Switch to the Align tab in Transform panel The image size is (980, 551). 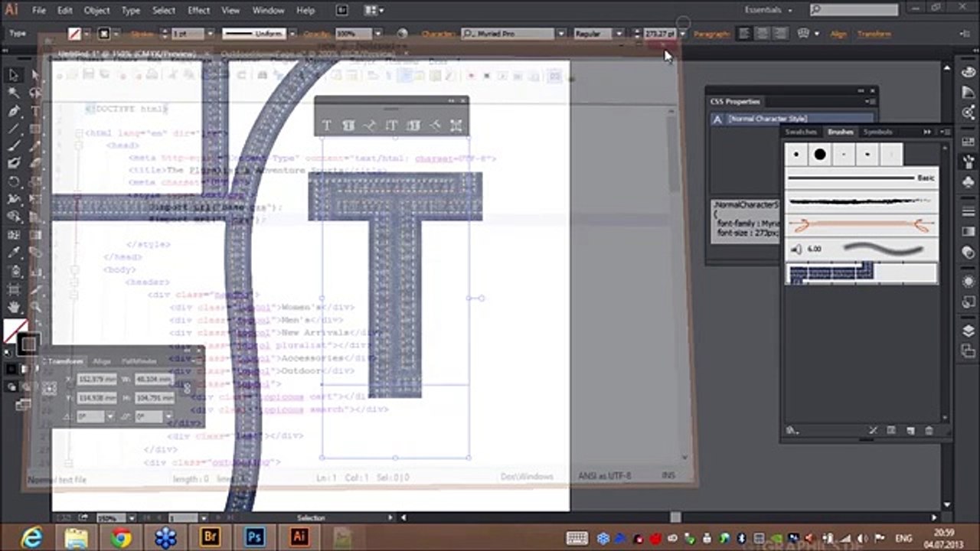click(102, 361)
